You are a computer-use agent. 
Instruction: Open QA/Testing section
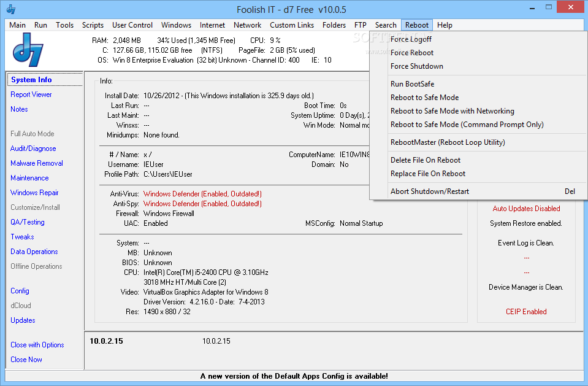[28, 222]
